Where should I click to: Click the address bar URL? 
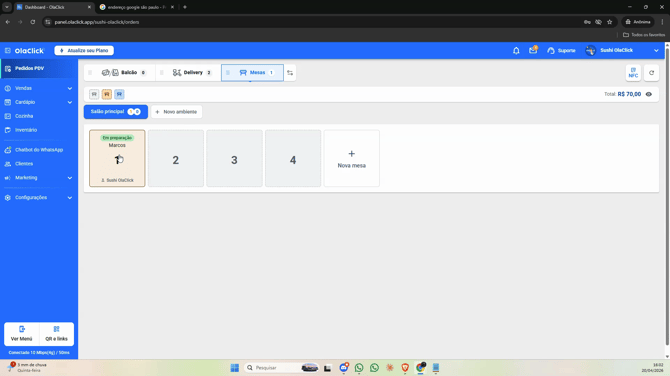click(x=97, y=22)
